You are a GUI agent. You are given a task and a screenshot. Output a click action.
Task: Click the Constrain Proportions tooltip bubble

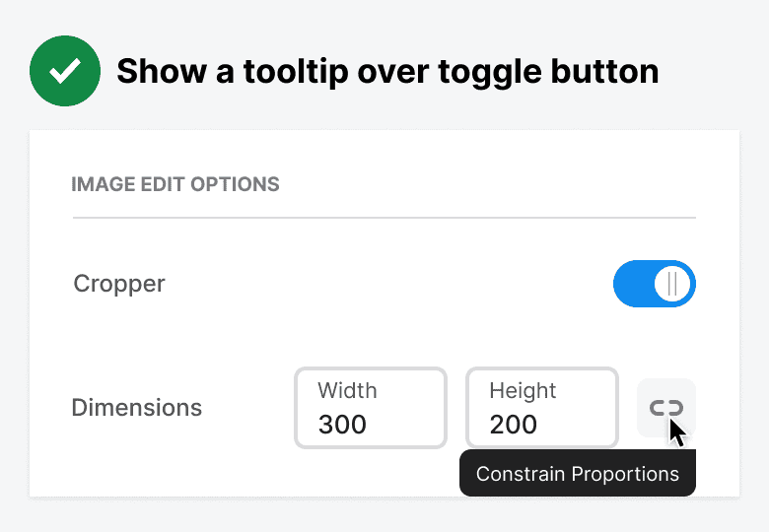578,474
